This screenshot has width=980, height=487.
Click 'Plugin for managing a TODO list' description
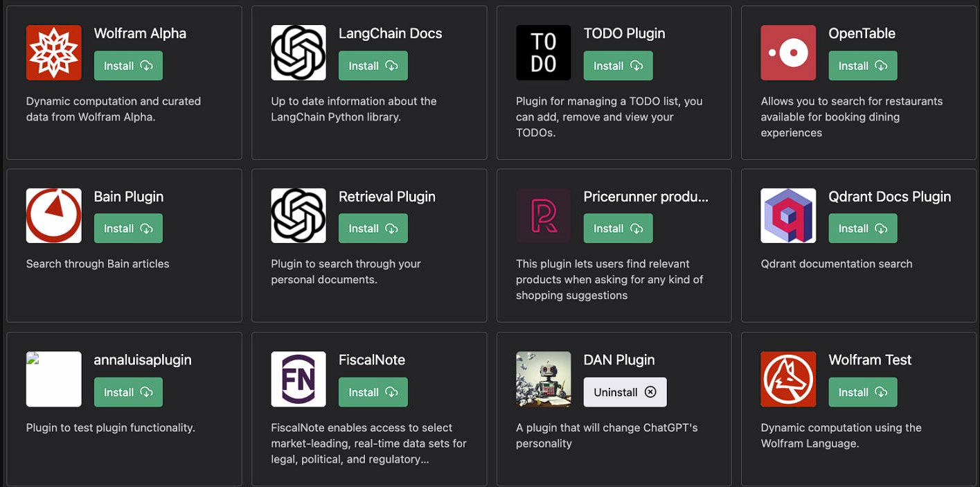(x=609, y=116)
